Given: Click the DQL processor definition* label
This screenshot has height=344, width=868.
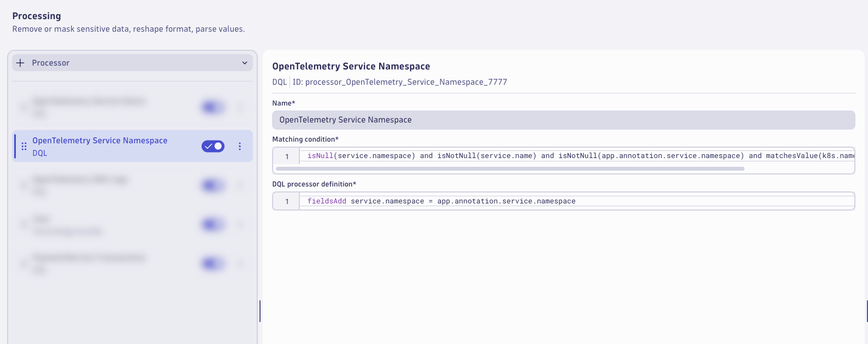Looking at the screenshot, I should pyautogui.click(x=314, y=184).
